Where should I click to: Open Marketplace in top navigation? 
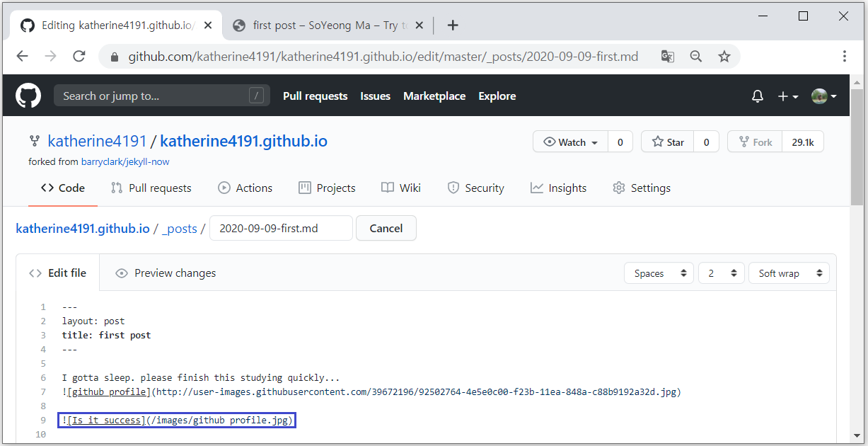434,96
